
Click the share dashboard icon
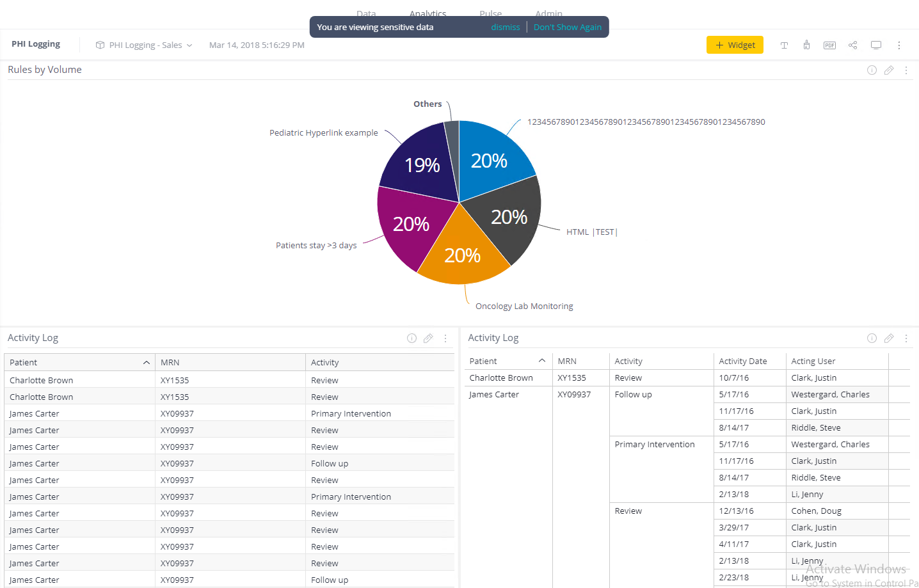point(852,45)
